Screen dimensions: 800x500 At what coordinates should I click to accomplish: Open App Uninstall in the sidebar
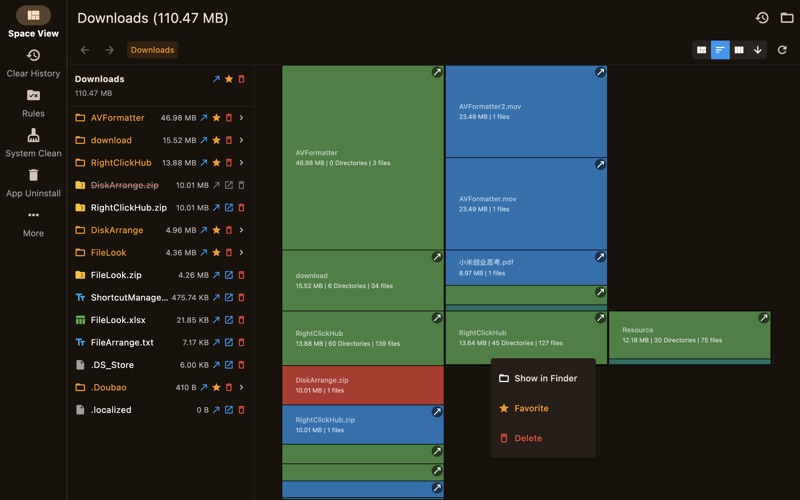pos(33,183)
